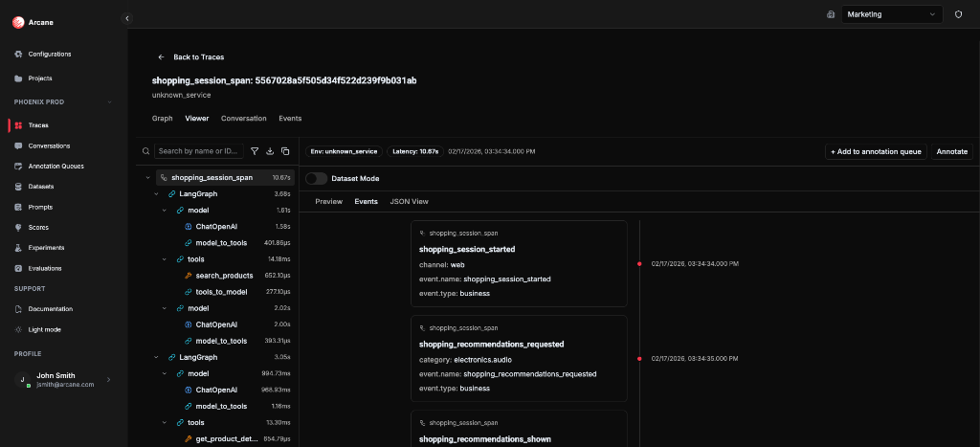Click the Arcane logo icon

[x=18, y=23]
